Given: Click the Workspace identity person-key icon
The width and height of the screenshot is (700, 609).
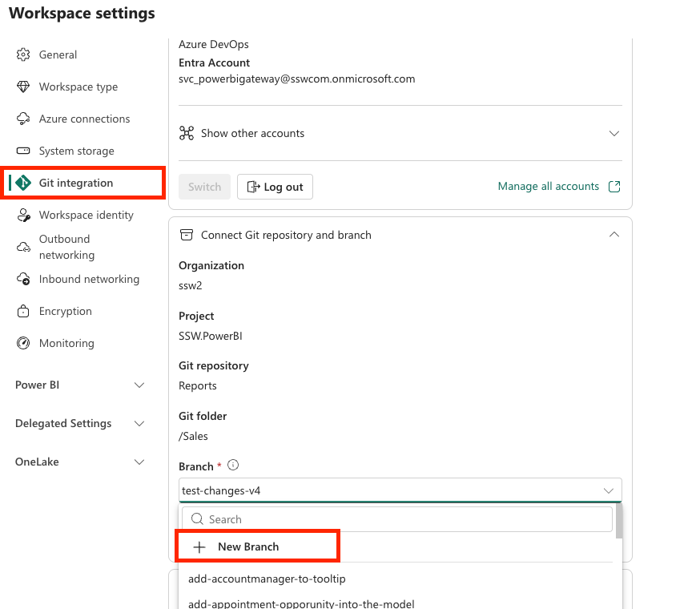Looking at the screenshot, I should (x=24, y=215).
